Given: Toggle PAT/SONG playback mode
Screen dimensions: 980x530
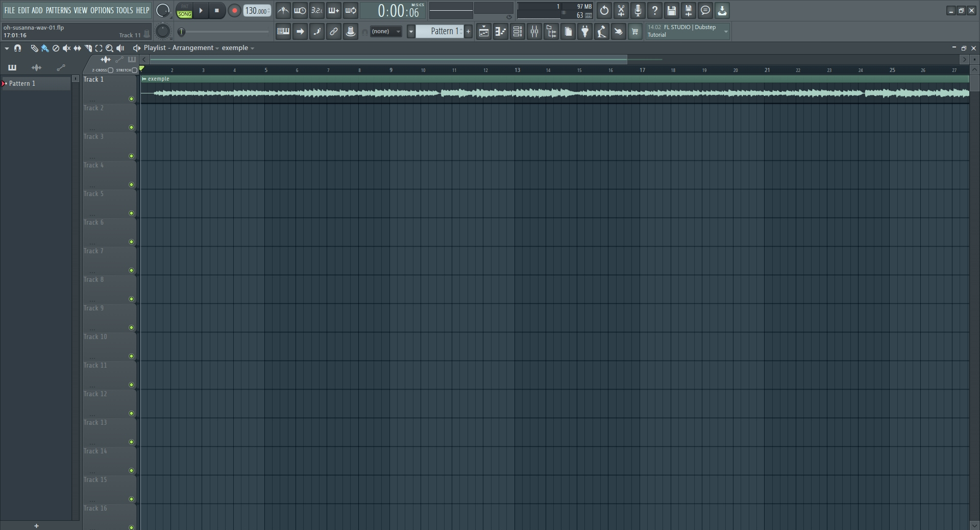Looking at the screenshot, I should click(184, 11).
